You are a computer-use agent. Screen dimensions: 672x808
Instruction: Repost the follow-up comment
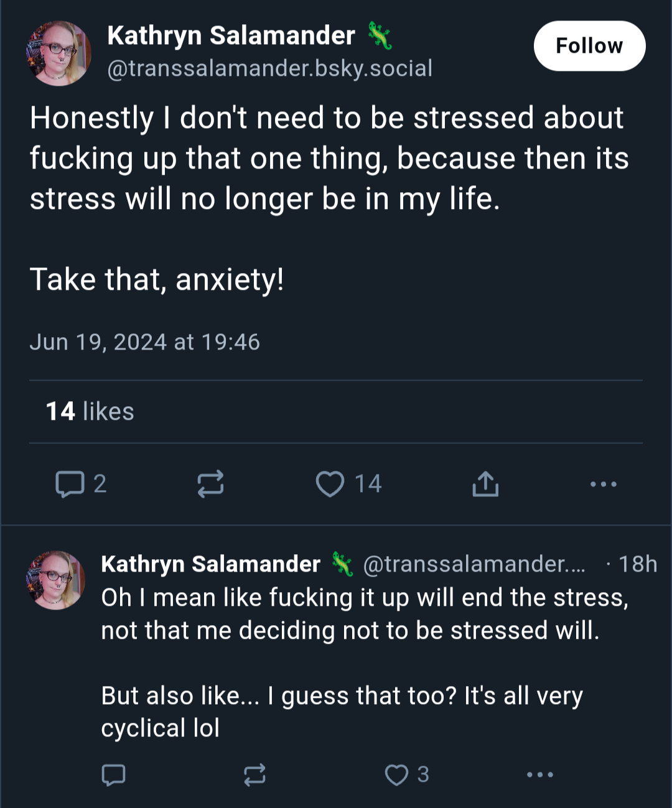pyautogui.click(x=254, y=775)
